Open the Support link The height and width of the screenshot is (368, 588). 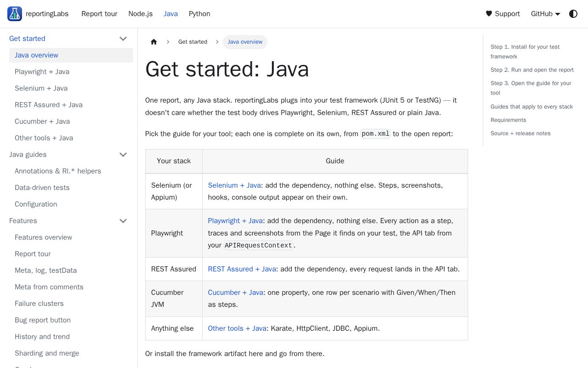pos(503,14)
